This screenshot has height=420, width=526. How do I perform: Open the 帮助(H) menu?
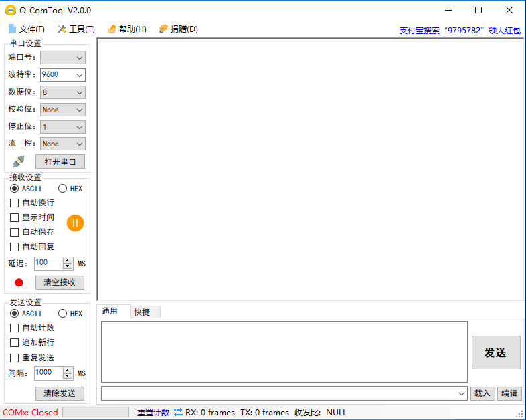point(126,29)
